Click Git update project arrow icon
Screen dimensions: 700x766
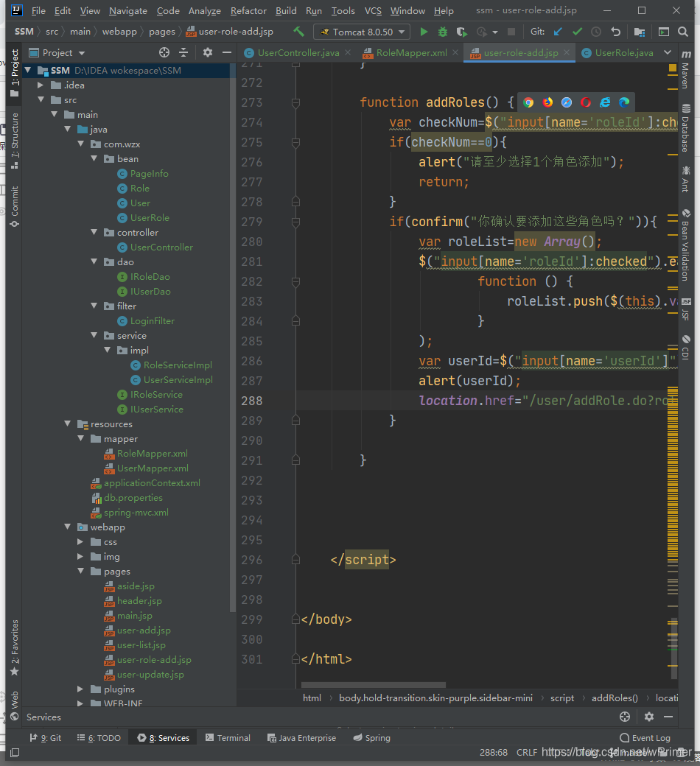[558, 32]
